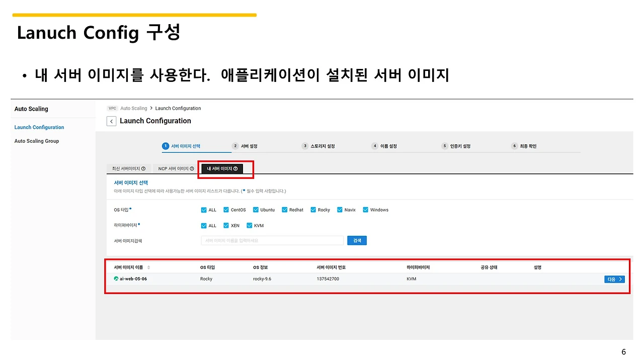Screen dimensions: 644x362
Task: Switch to 최신 서버이미지 tab
Action: [129, 169]
